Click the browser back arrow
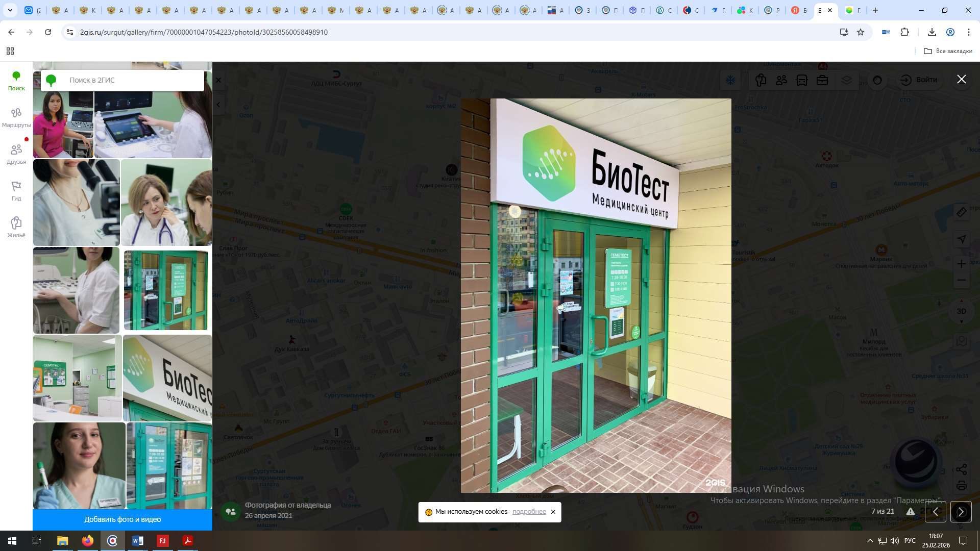Image resolution: width=980 pixels, height=551 pixels. [x=11, y=32]
